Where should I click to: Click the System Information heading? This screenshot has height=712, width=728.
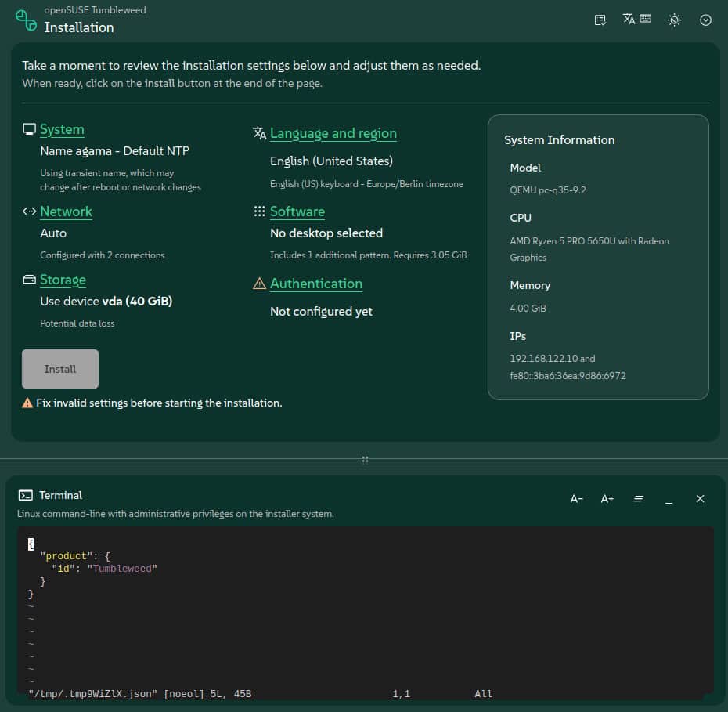click(560, 139)
